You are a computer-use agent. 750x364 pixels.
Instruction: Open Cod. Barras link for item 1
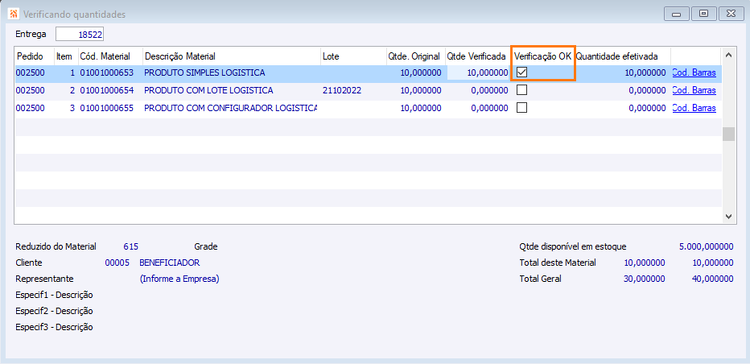coord(694,73)
